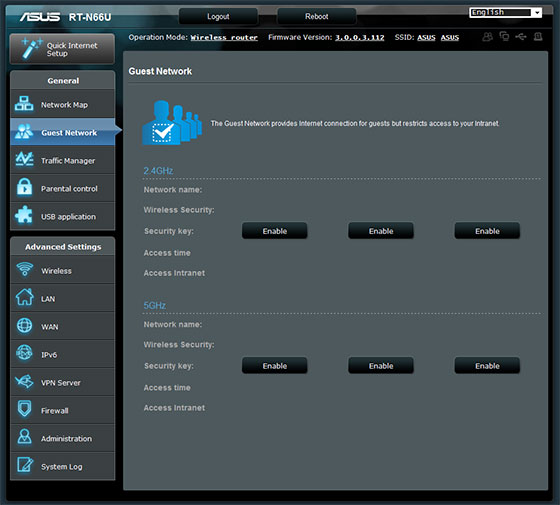Launch Quick Internet Setup wizard
The image size is (560, 505).
click(62, 49)
